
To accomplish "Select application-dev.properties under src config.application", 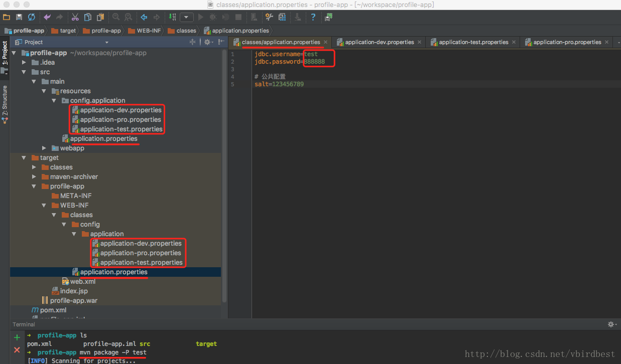I will (x=117, y=110).
